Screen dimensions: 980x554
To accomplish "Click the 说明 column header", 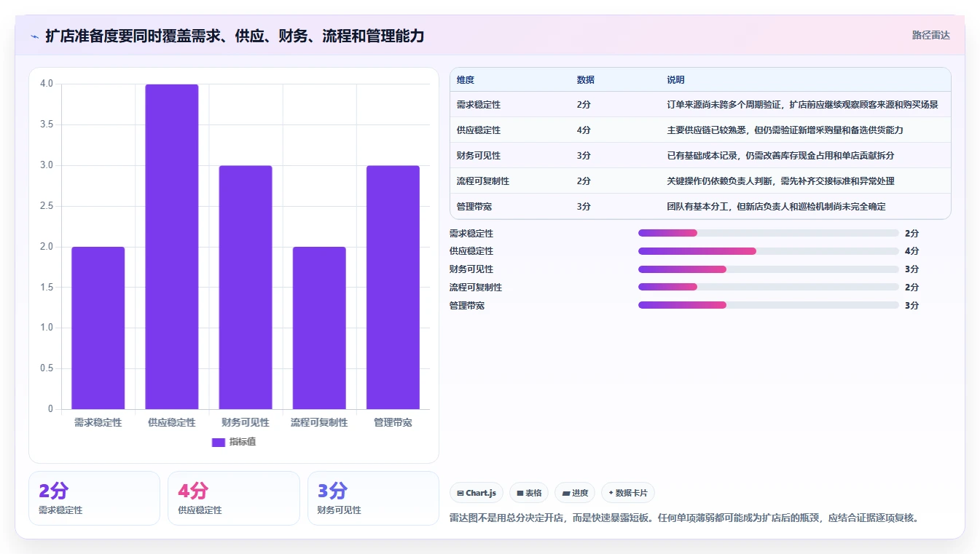I will (x=675, y=80).
